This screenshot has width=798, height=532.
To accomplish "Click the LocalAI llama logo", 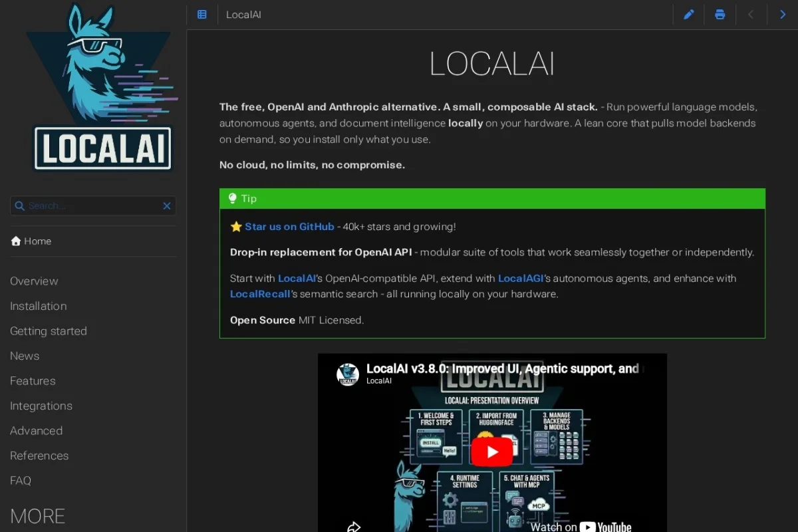I will (x=102, y=86).
